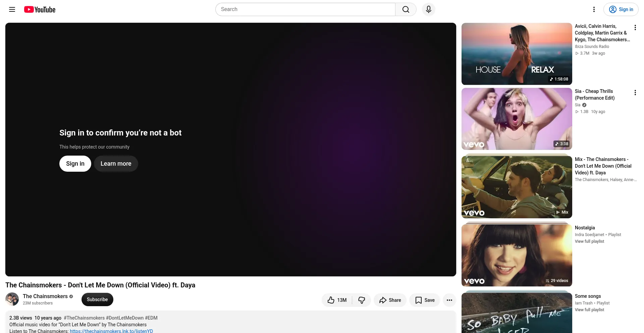Open the Nostalgia playlist thumbnail
This screenshot has height=333, width=644.
517,255
